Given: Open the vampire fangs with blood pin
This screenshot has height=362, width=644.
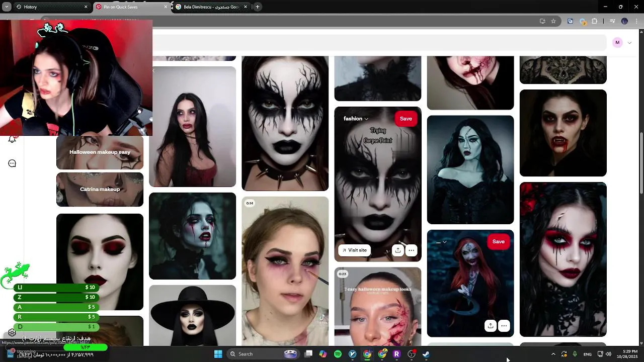Looking at the screenshot, I should click(x=563, y=133).
